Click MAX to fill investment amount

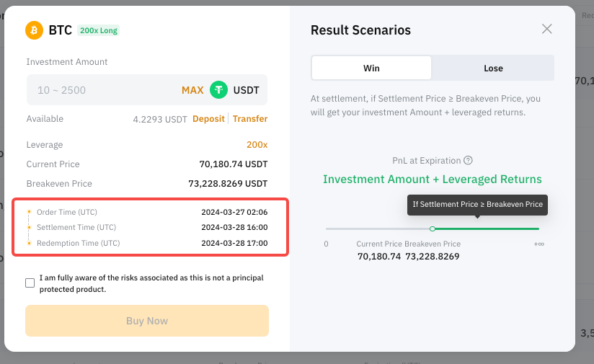point(192,90)
